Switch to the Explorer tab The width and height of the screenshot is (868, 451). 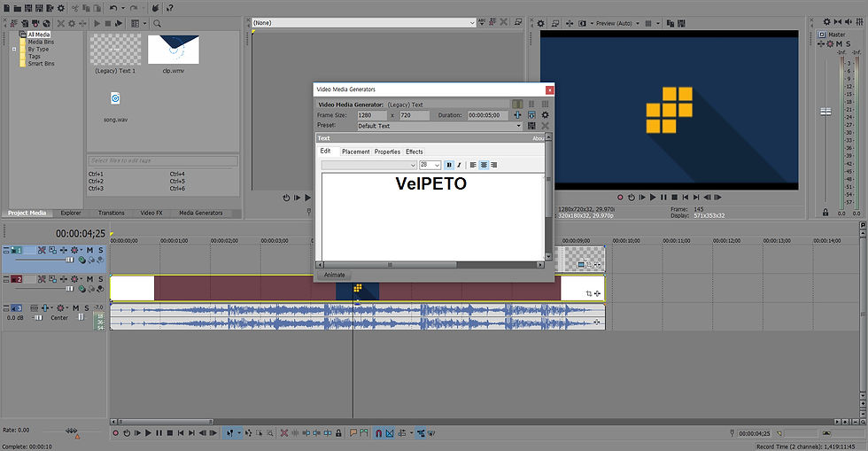tap(70, 213)
